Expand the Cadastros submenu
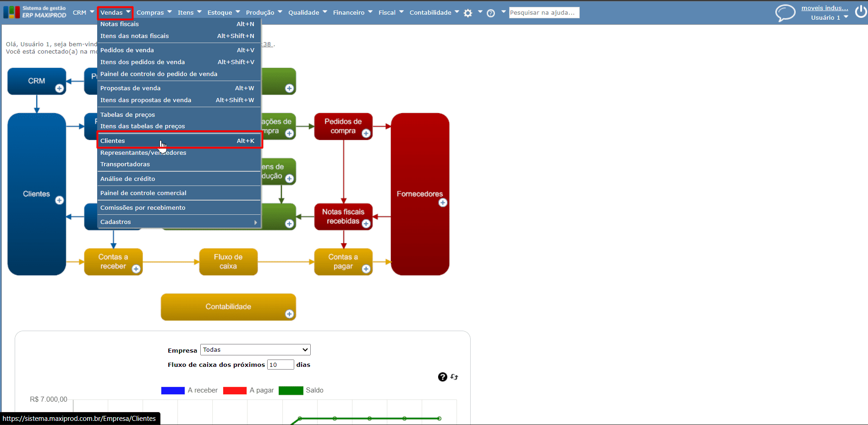The height and width of the screenshot is (425, 868). point(179,222)
